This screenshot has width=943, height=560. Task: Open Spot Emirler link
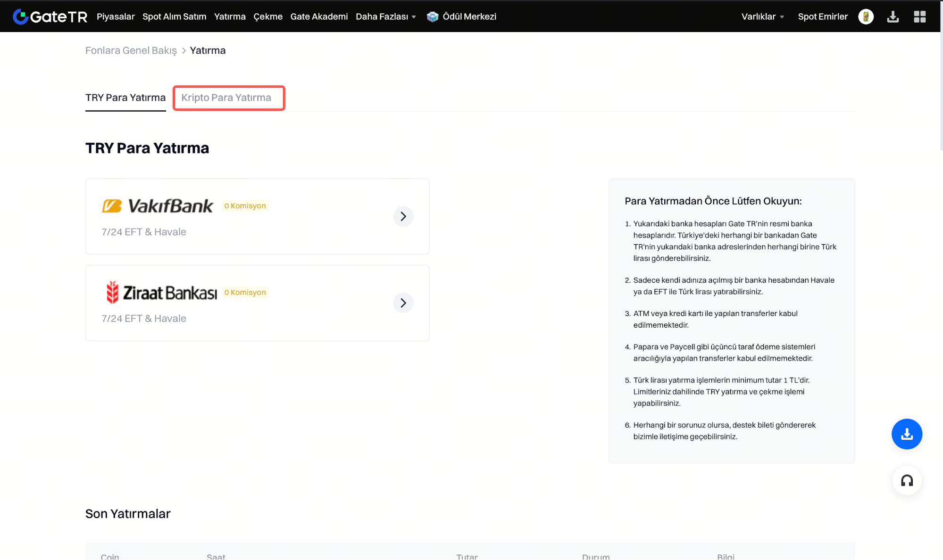[822, 16]
